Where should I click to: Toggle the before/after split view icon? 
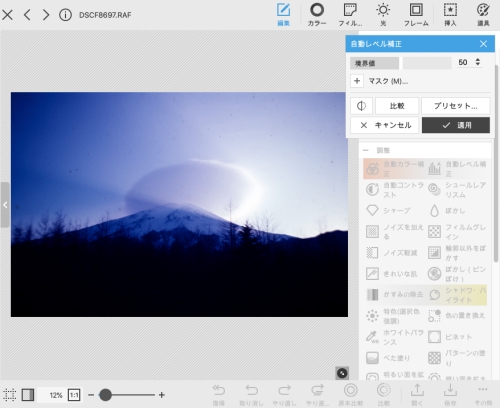(x=28, y=395)
